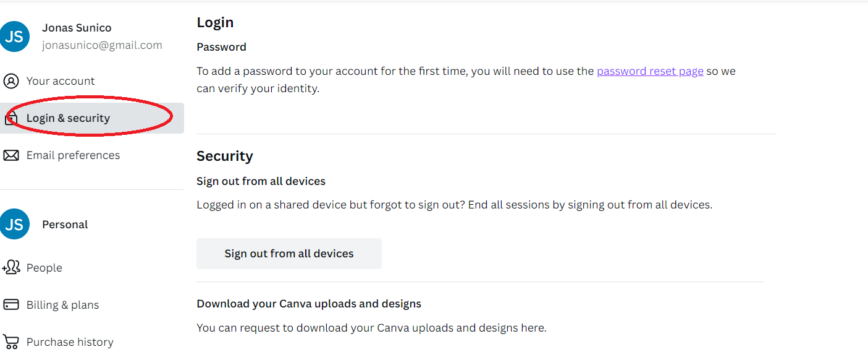Image resolution: width=868 pixels, height=352 pixels.
Task: Open the Your account menu item
Action: [92, 81]
